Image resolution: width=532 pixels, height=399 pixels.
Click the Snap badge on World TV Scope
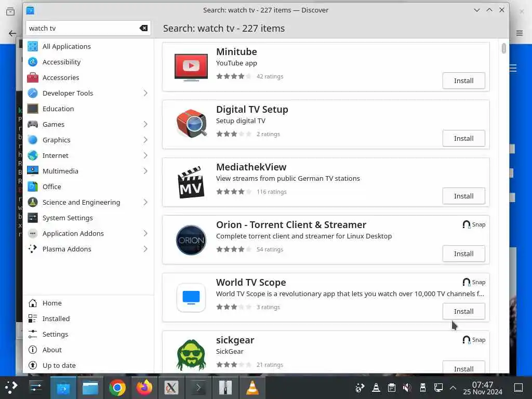(474, 282)
